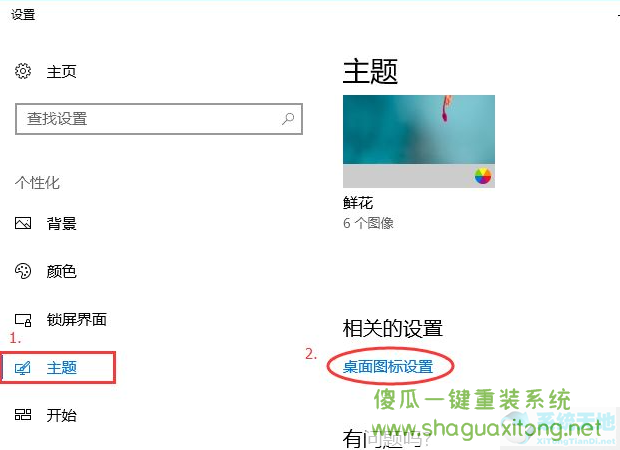Image resolution: width=620 pixels, height=450 pixels.
Task: Select the 鲜花 theme thumbnail
Action: click(x=419, y=141)
